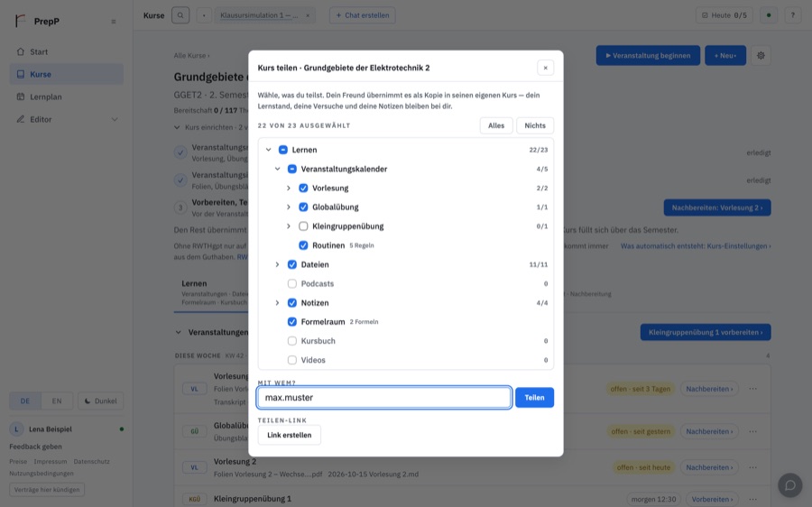Open Kurse in the sidebar
This screenshot has width=812, height=507.
click(66, 74)
